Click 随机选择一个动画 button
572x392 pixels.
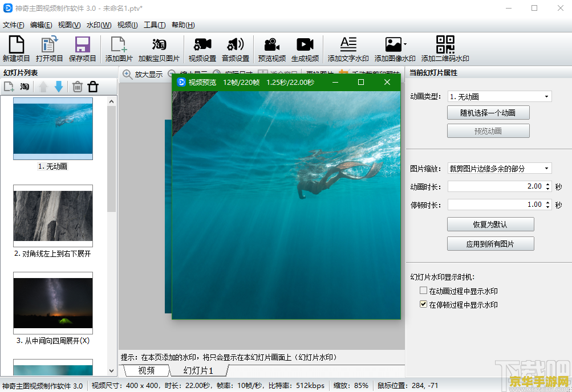[488, 113]
